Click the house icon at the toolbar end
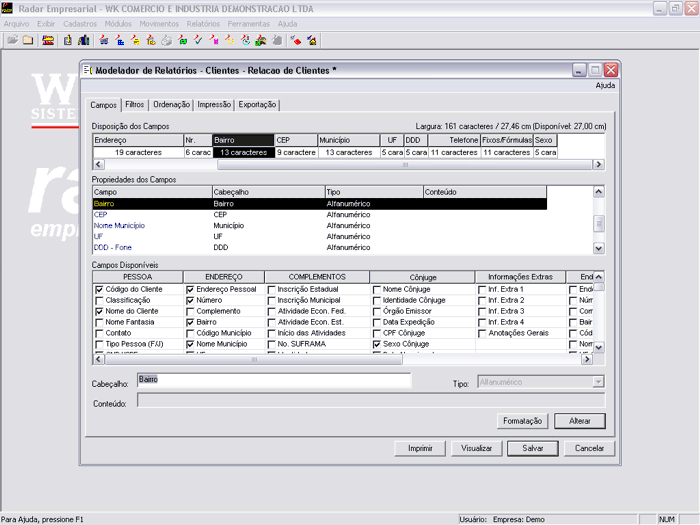700x525 pixels. tap(312, 40)
